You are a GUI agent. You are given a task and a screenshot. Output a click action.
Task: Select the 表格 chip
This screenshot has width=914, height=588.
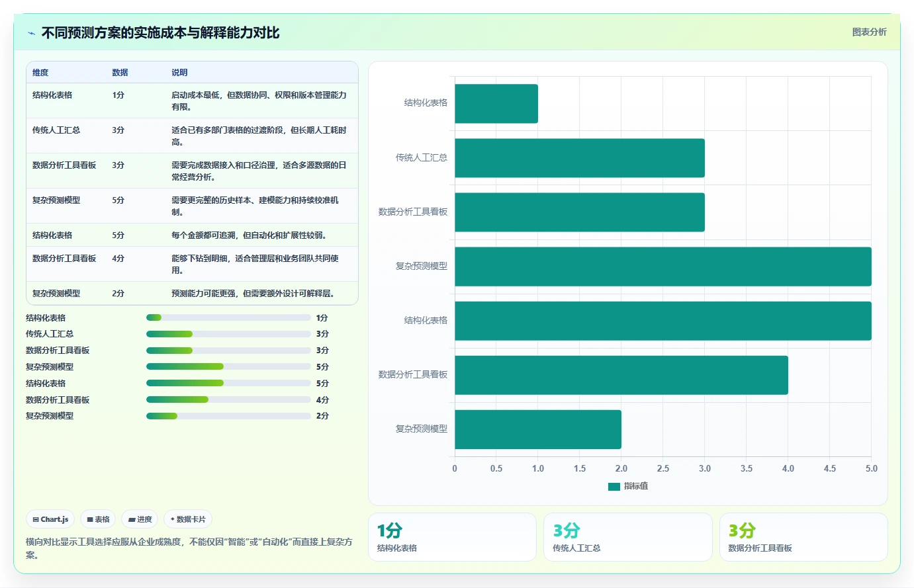click(x=98, y=519)
